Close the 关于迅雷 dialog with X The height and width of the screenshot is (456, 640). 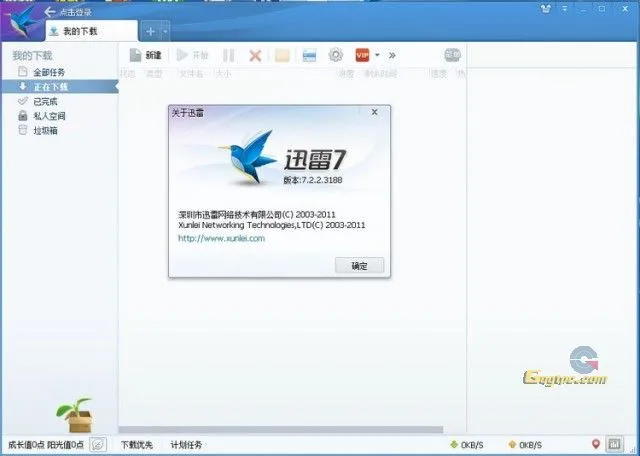374,112
